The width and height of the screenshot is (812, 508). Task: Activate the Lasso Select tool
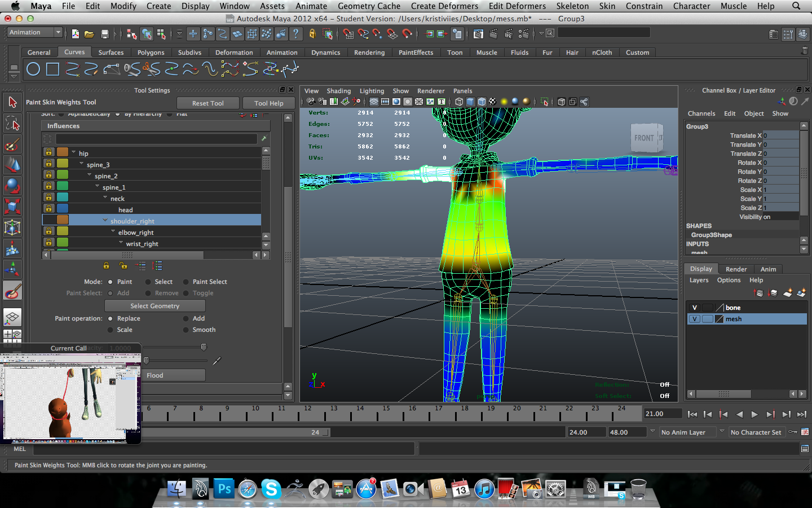click(x=12, y=123)
